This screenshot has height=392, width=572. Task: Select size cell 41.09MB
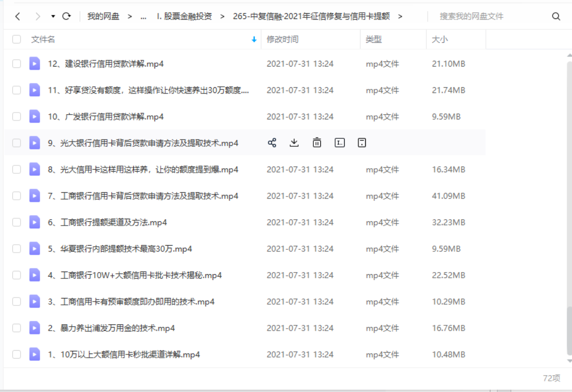[448, 196]
